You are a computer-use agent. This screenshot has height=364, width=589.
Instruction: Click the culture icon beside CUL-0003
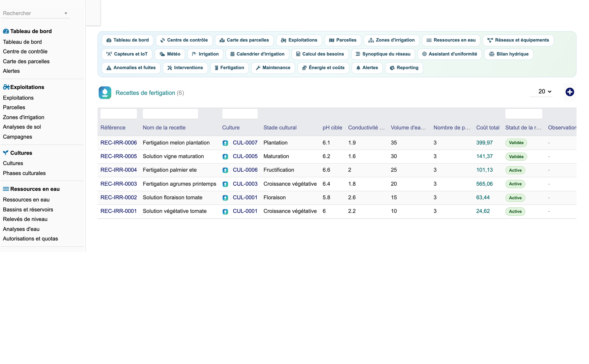[225, 184]
